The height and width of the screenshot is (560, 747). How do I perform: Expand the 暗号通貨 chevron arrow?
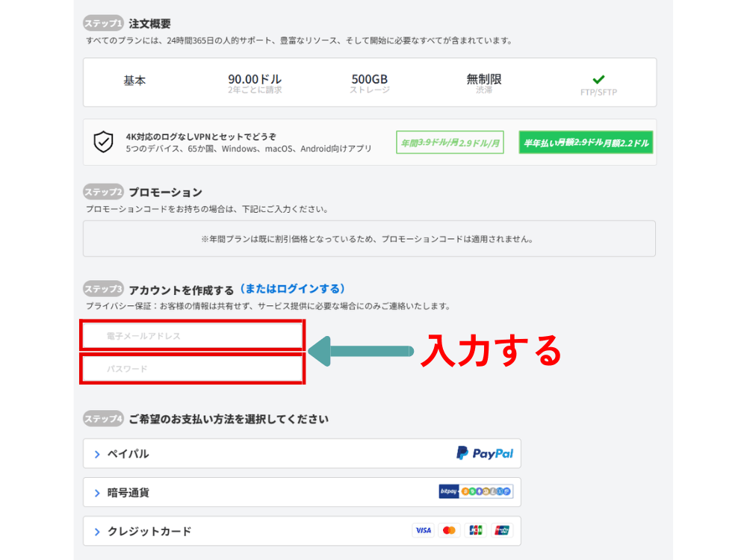pos(97,493)
